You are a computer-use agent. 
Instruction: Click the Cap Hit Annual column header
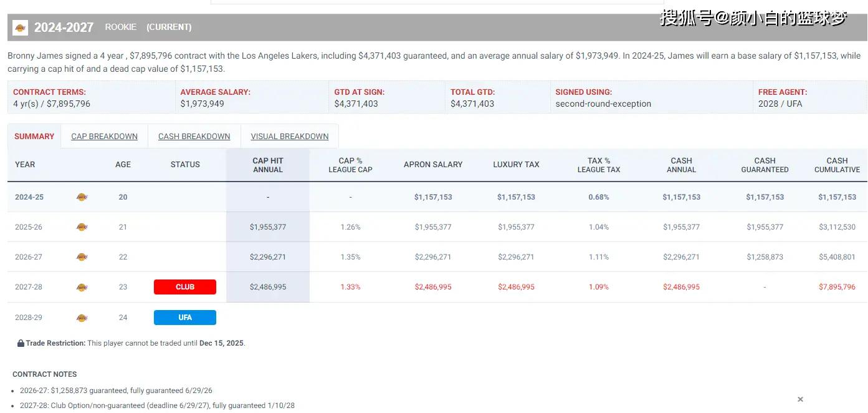(x=268, y=165)
